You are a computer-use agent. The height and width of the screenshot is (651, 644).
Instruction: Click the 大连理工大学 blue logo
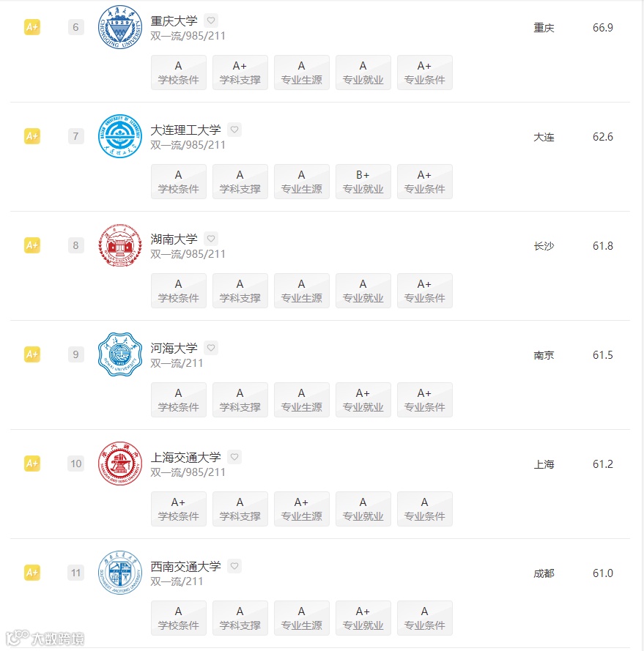(120, 136)
